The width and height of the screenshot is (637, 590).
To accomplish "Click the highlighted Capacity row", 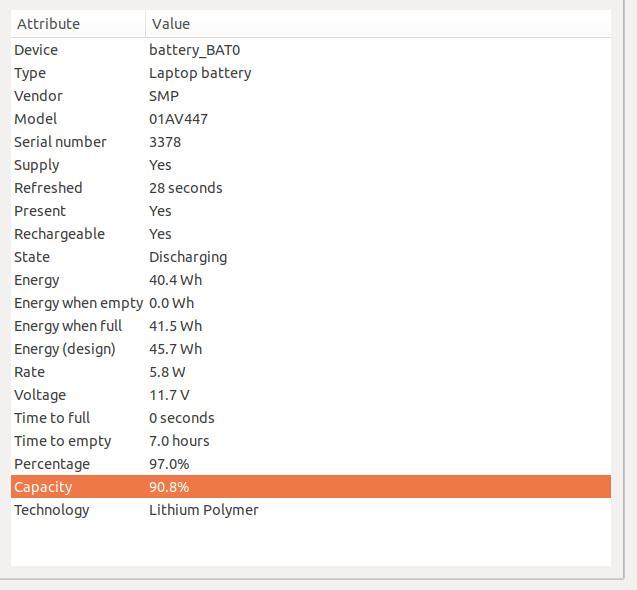I will click(311, 487).
